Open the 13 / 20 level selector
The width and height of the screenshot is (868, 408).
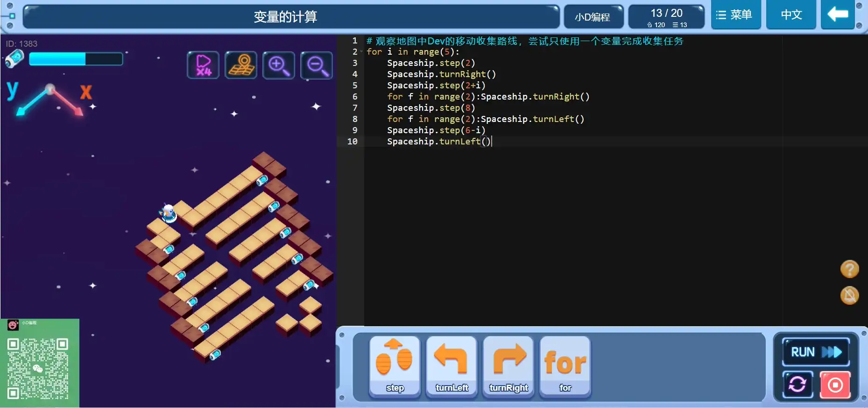coord(666,17)
